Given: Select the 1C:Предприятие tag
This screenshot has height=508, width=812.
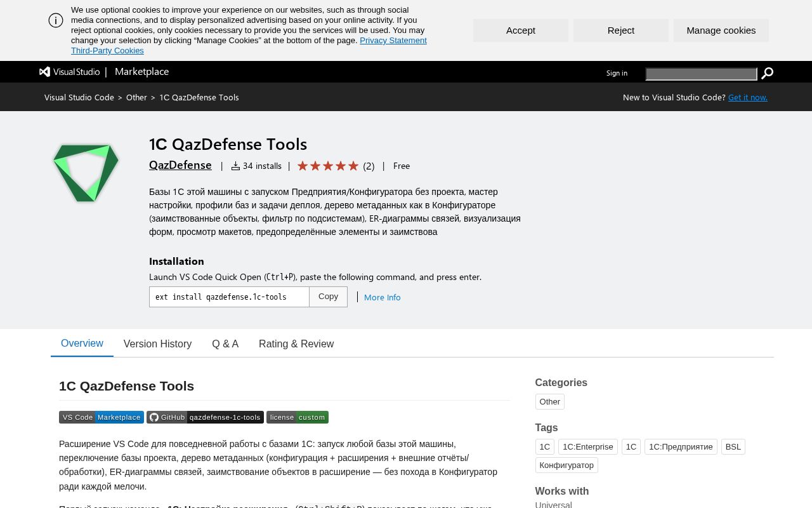Looking at the screenshot, I should click(681, 446).
